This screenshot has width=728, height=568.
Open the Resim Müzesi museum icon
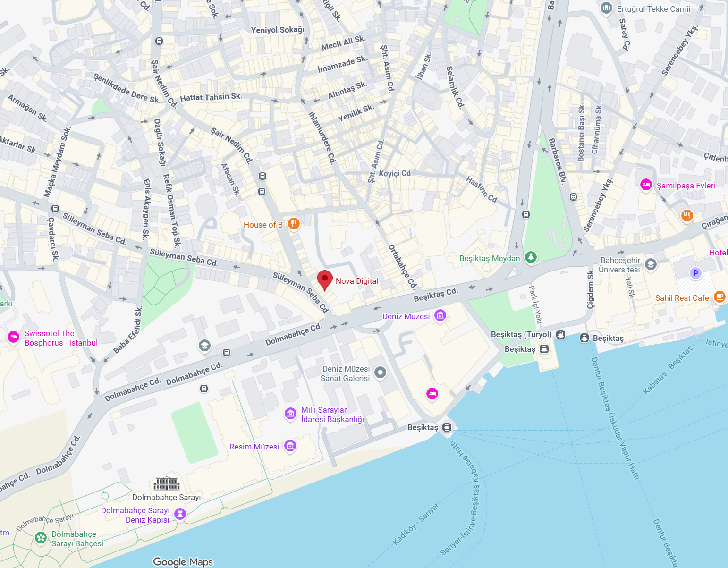click(290, 446)
